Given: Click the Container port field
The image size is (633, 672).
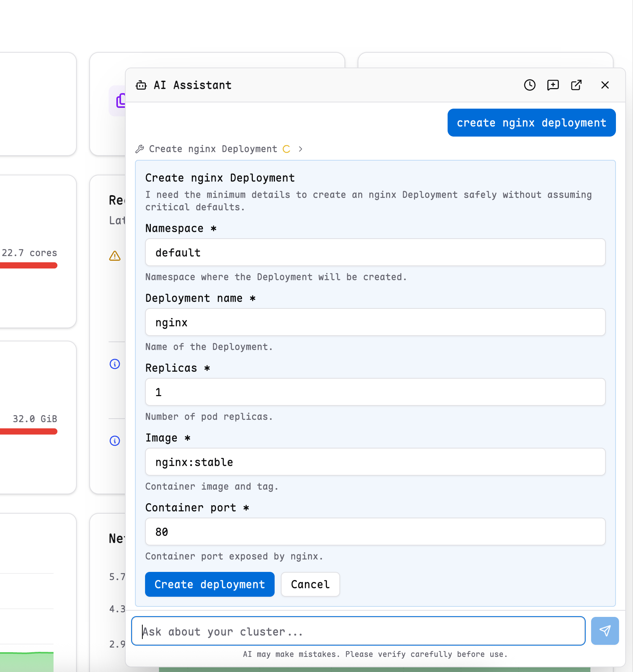Looking at the screenshot, I should tap(375, 532).
